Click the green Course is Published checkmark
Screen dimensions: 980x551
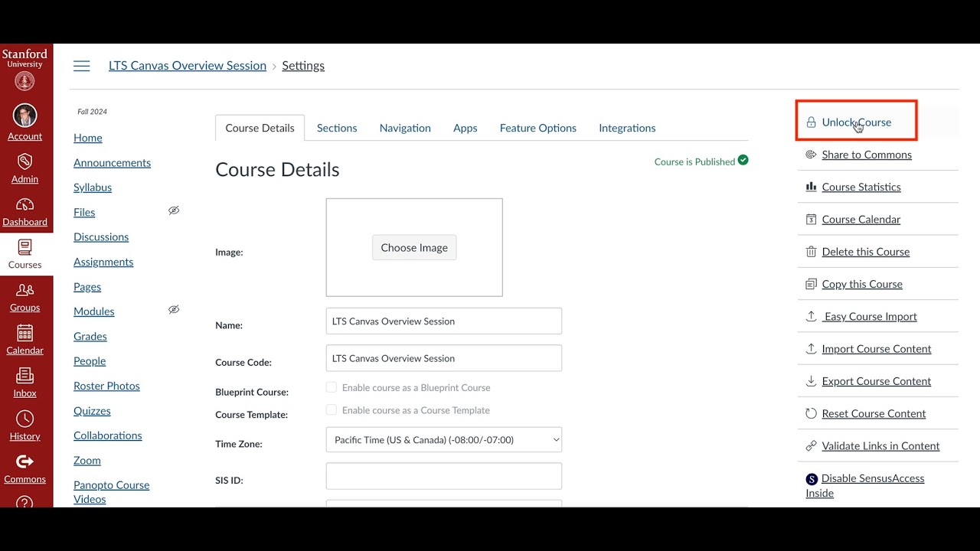(x=743, y=161)
